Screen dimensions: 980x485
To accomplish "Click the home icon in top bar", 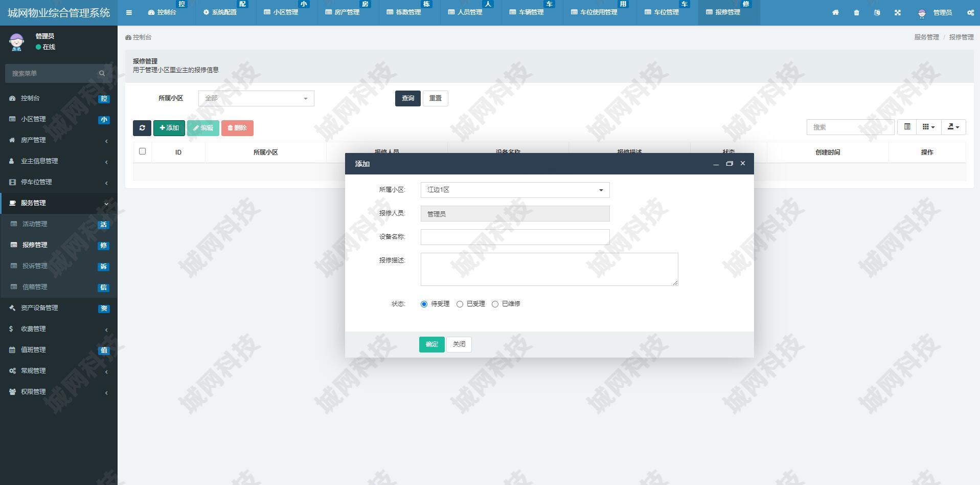I will (835, 12).
